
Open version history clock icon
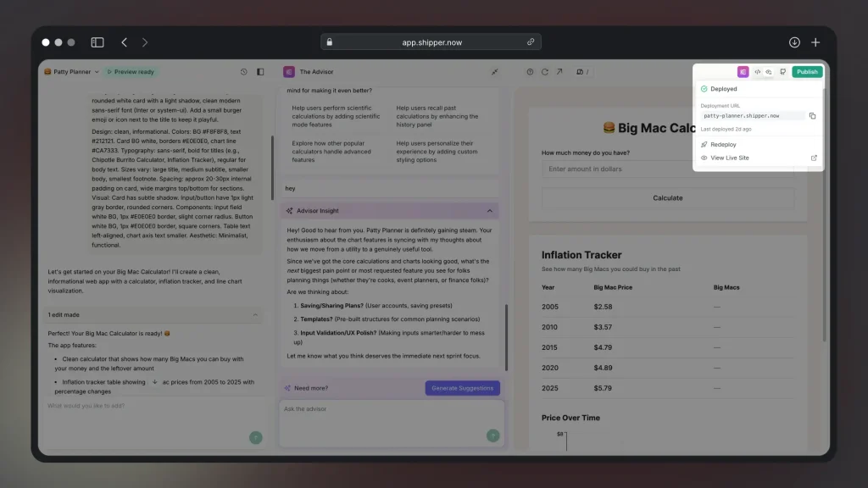pyautogui.click(x=243, y=72)
